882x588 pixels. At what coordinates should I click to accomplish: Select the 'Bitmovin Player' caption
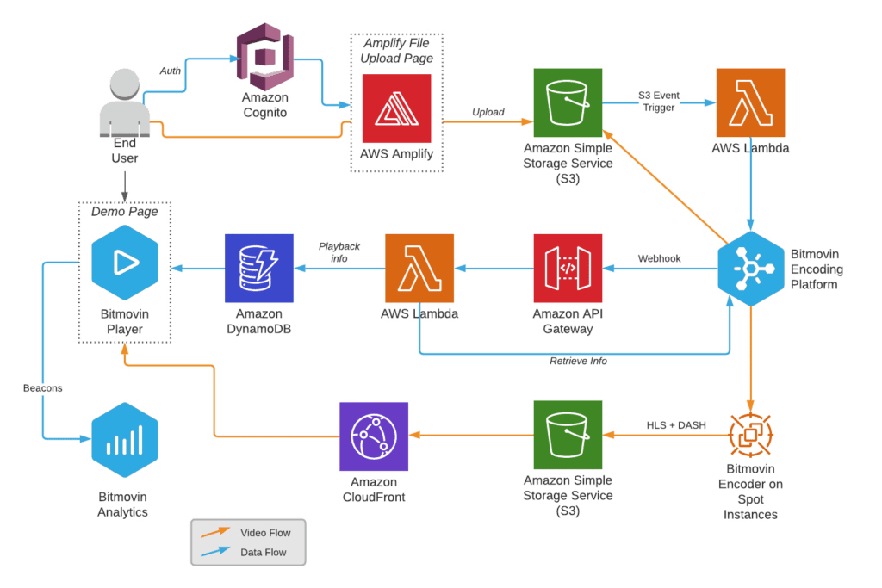[x=124, y=321]
